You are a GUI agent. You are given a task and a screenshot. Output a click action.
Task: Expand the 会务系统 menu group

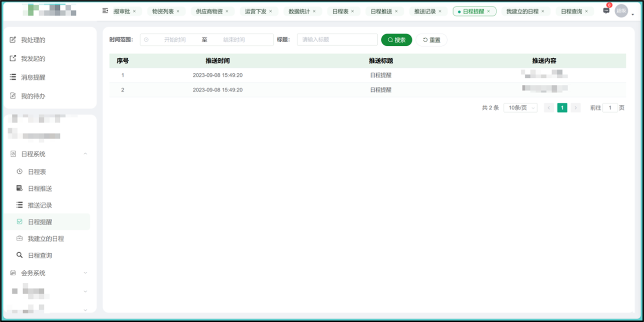[85, 273]
